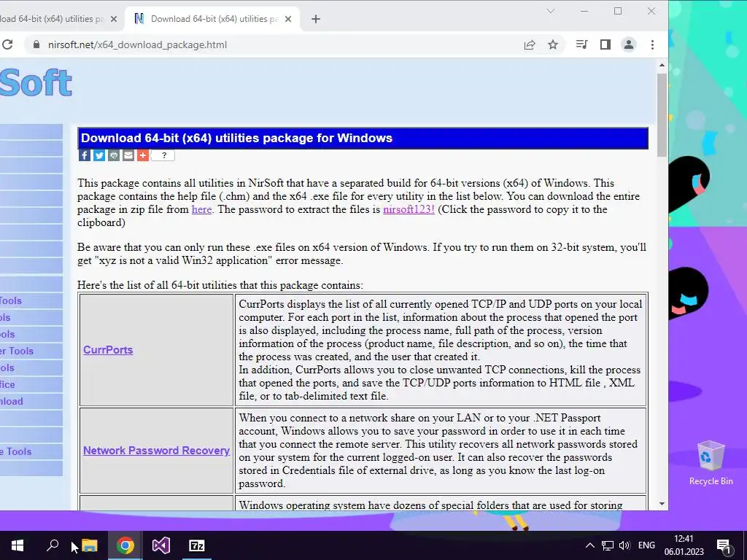Open the Recycle Bin desktop icon
The width and height of the screenshot is (747, 560).
tap(711, 463)
